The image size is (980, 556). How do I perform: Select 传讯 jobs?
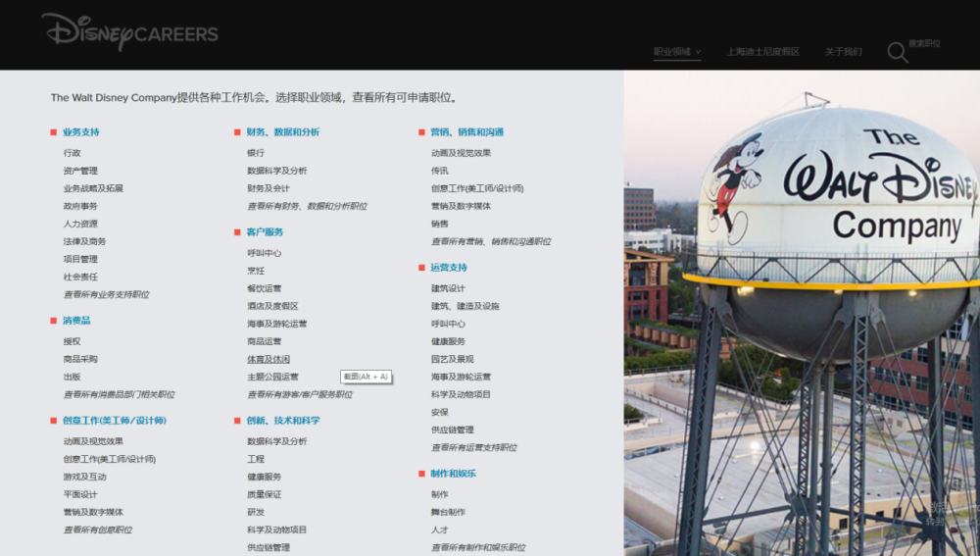[x=439, y=170]
